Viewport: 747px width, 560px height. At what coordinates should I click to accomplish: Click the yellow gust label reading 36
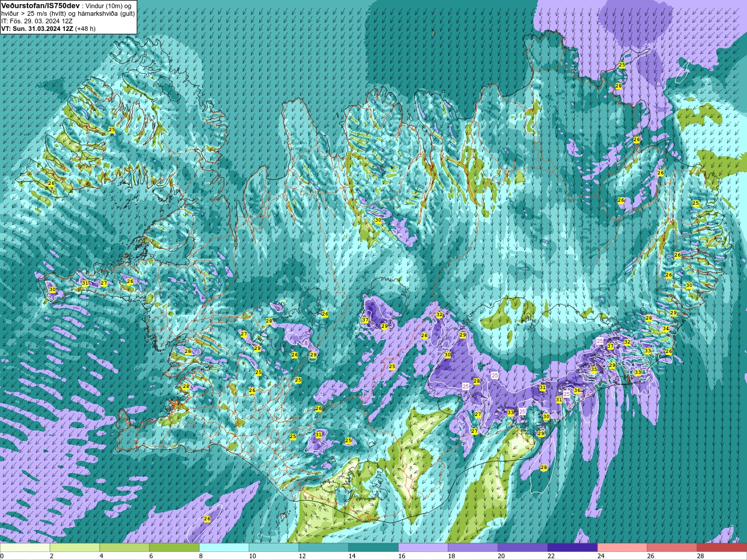coord(577,391)
